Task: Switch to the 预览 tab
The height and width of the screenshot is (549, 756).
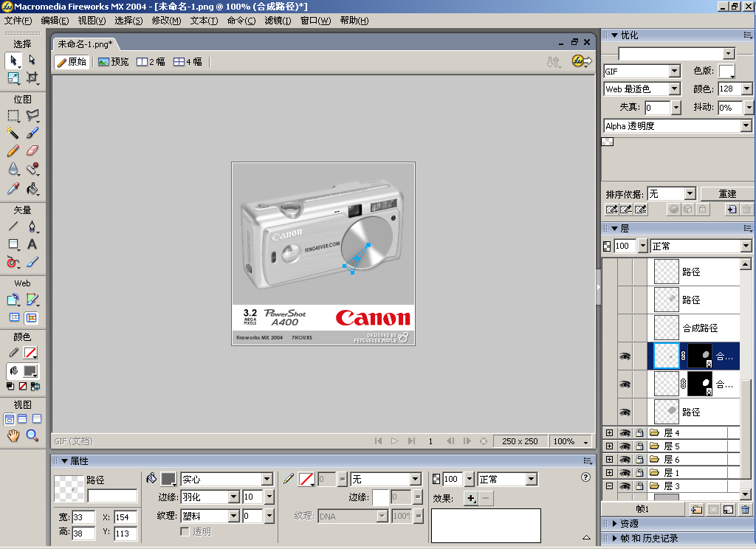Action: [114, 62]
